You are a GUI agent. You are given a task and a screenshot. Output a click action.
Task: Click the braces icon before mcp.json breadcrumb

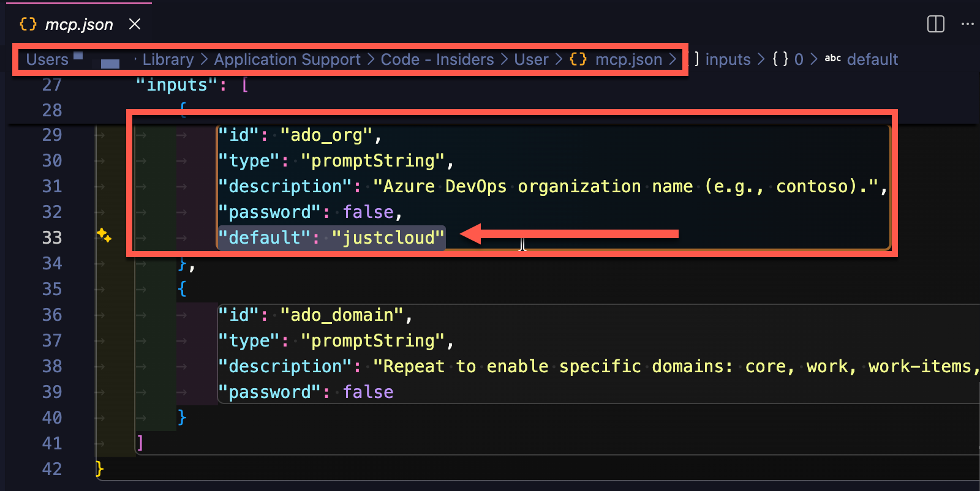[x=578, y=59]
